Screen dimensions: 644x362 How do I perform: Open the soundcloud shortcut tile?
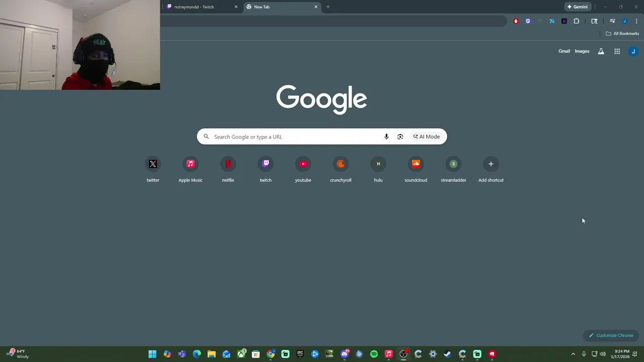(x=416, y=170)
